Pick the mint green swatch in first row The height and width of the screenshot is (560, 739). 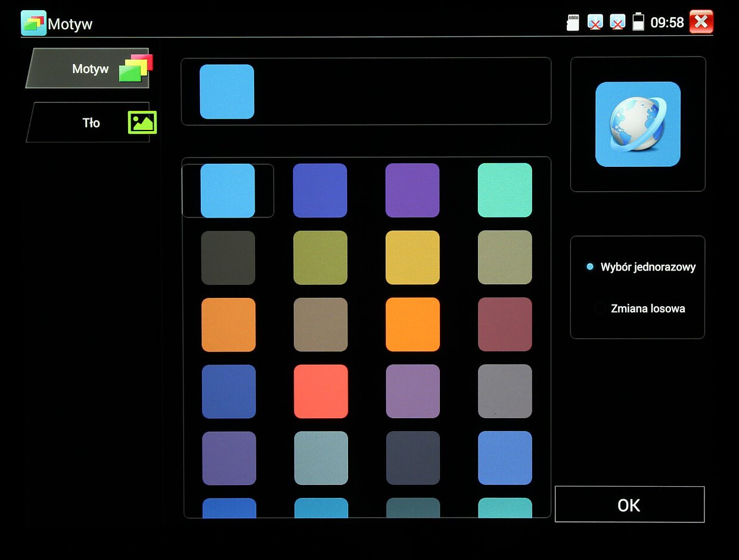pyautogui.click(x=505, y=190)
